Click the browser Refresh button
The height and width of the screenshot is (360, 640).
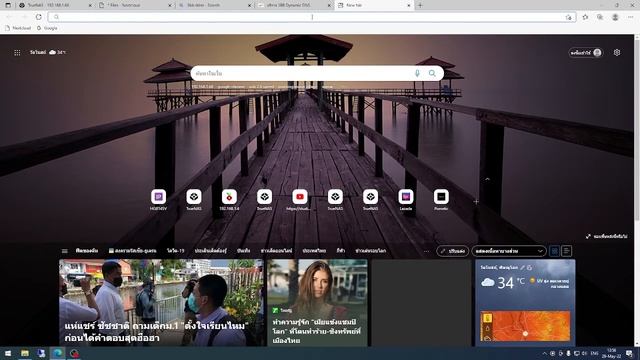pos(39,17)
